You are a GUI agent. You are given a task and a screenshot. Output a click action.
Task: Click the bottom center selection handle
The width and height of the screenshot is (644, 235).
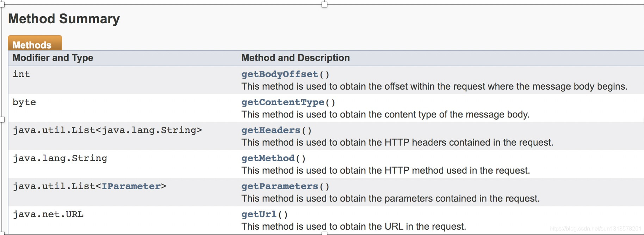point(324,233)
